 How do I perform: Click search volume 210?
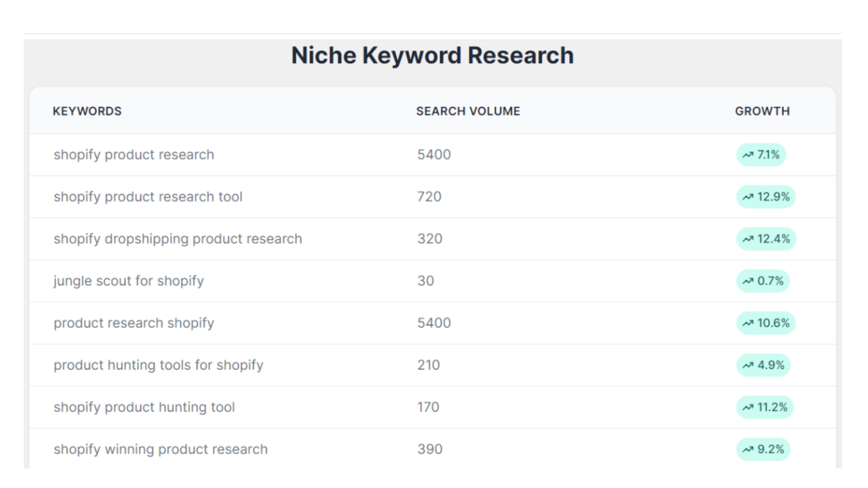click(x=429, y=365)
